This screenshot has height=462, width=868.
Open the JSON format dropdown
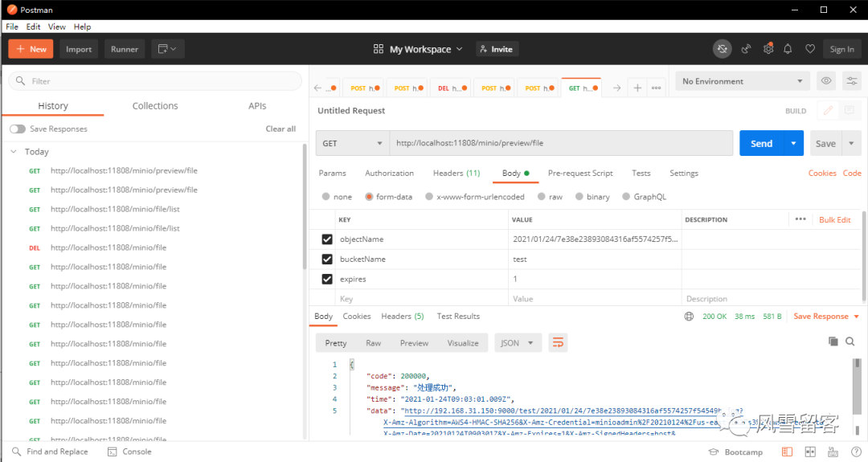coord(517,343)
